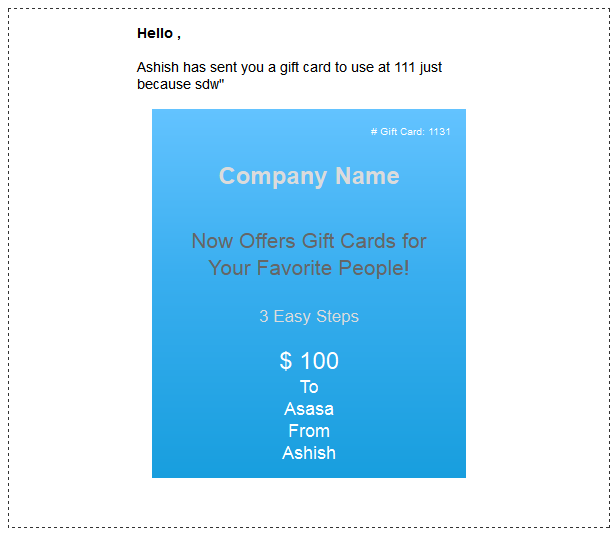The height and width of the screenshot is (536, 610).
Task: Click 'Now Offers Gift Cards for' line
Action: 309,241
